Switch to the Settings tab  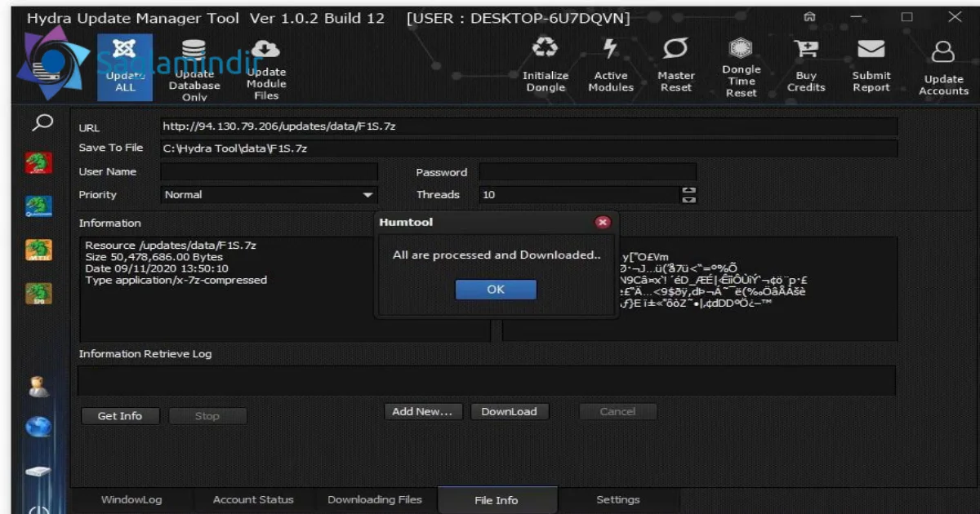point(618,500)
